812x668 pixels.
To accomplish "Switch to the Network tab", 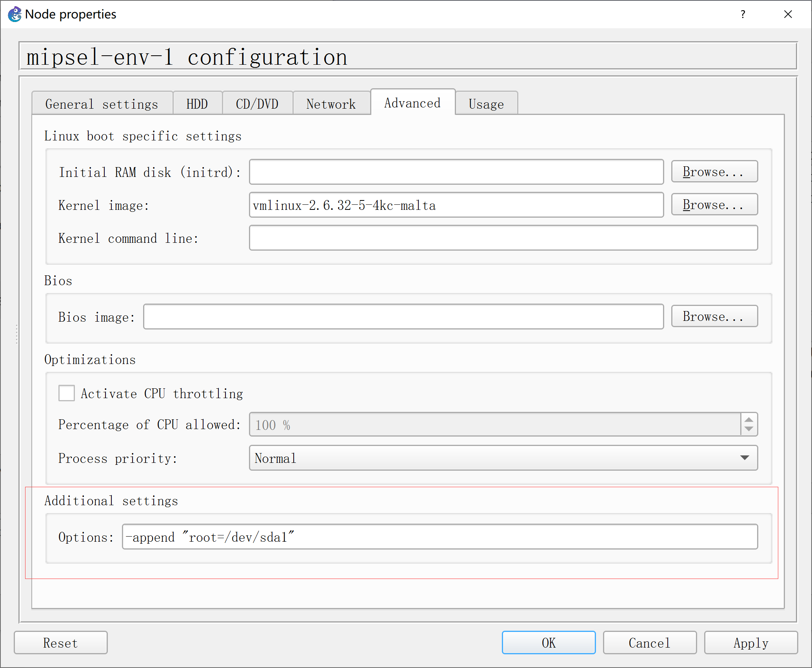I will tap(331, 104).
